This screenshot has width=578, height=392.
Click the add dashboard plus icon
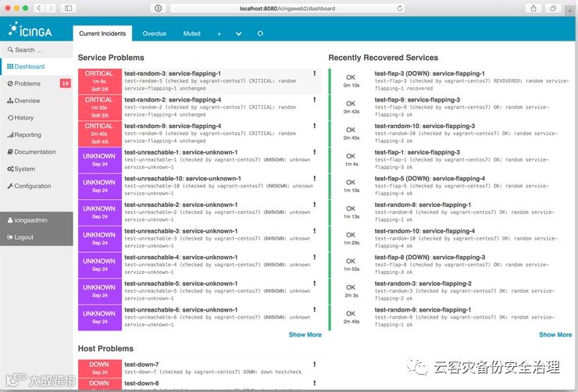[219, 34]
